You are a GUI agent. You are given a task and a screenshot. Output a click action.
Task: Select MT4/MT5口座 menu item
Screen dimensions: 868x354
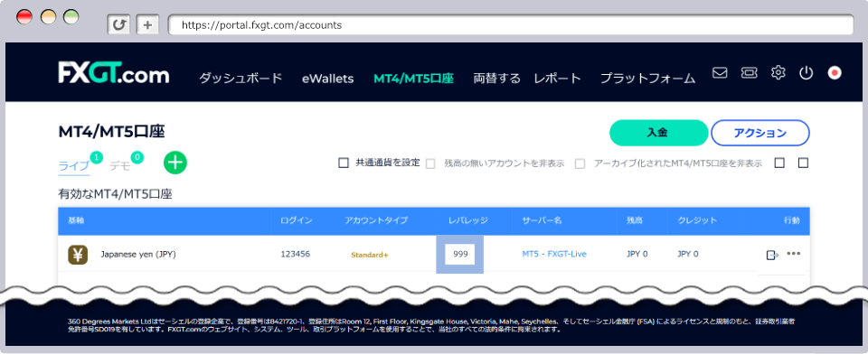(414, 79)
